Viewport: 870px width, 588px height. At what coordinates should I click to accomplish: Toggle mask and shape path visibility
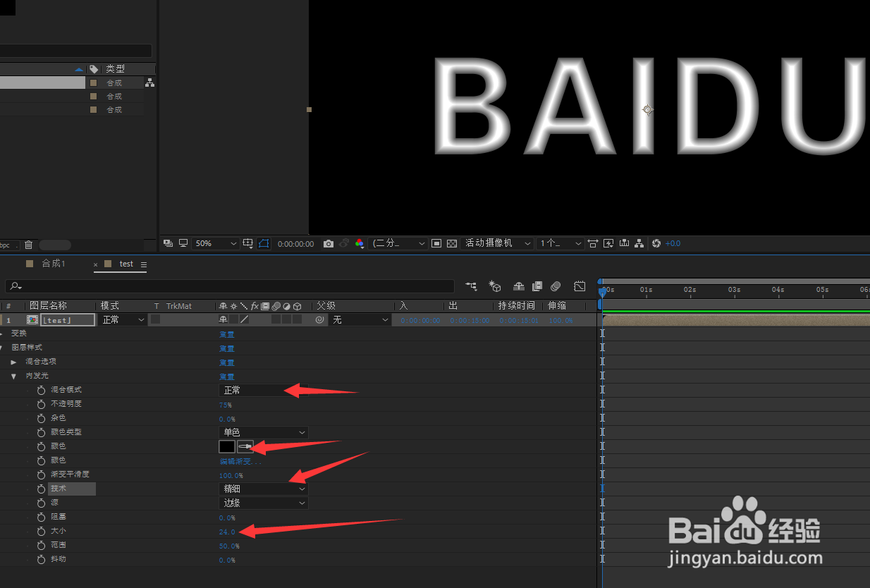pos(264,243)
